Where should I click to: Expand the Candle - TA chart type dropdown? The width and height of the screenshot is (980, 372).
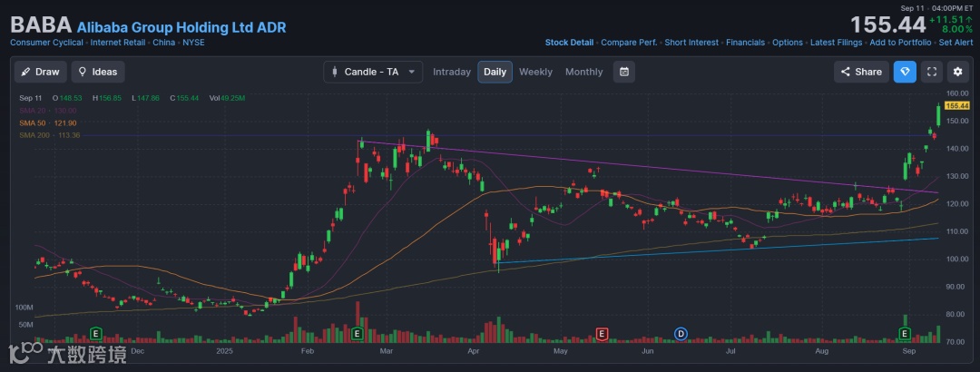pos(373,72)
